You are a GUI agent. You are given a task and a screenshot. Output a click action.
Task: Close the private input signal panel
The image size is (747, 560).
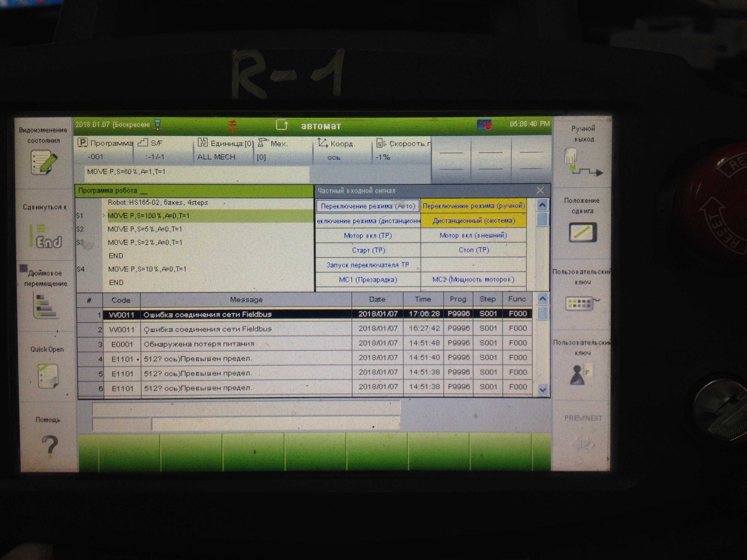(x=540, y=190)
